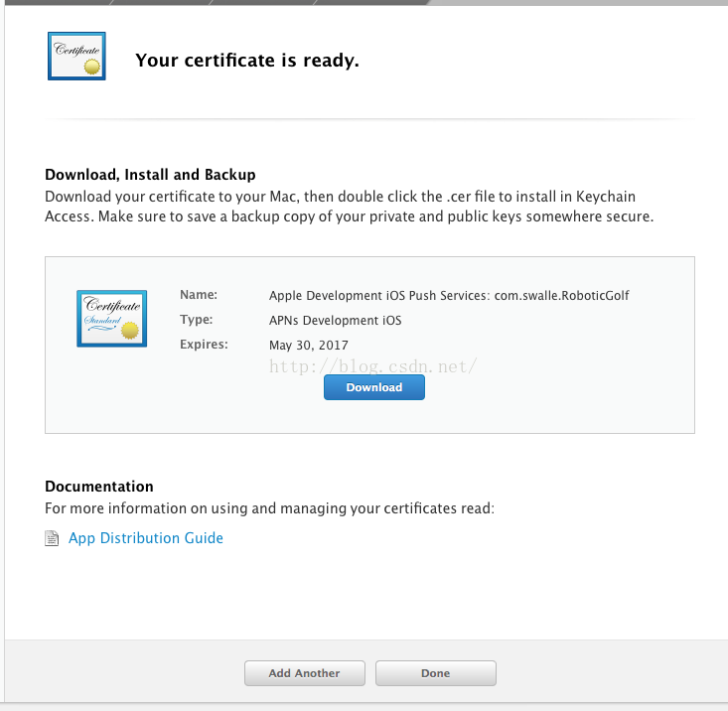Screen dimensions: 728x711
Task: Click the Certificate Standard icon in the details box
Action: tap(112, 319)
